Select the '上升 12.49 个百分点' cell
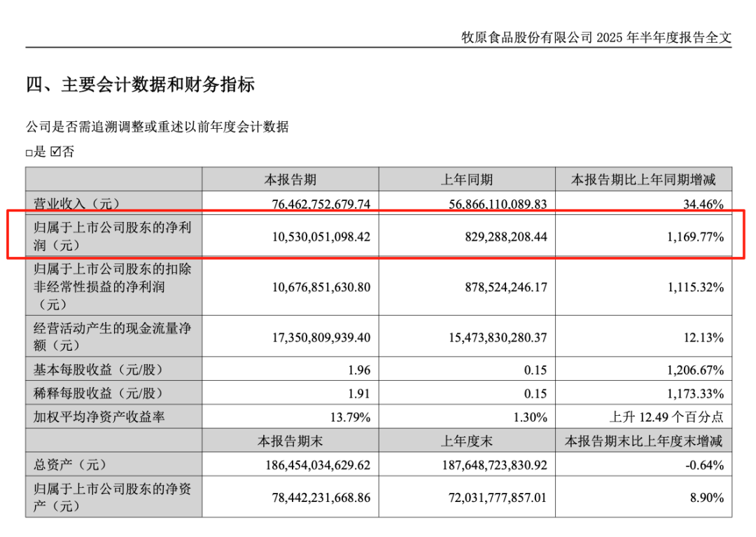756x537 pixels. pyautogui.click(x=666, y=417)
